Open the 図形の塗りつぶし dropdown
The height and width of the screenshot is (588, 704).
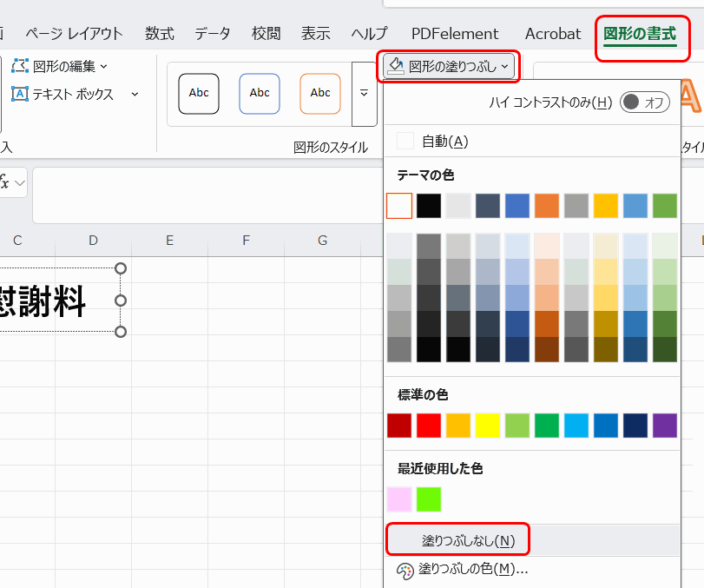449,67
